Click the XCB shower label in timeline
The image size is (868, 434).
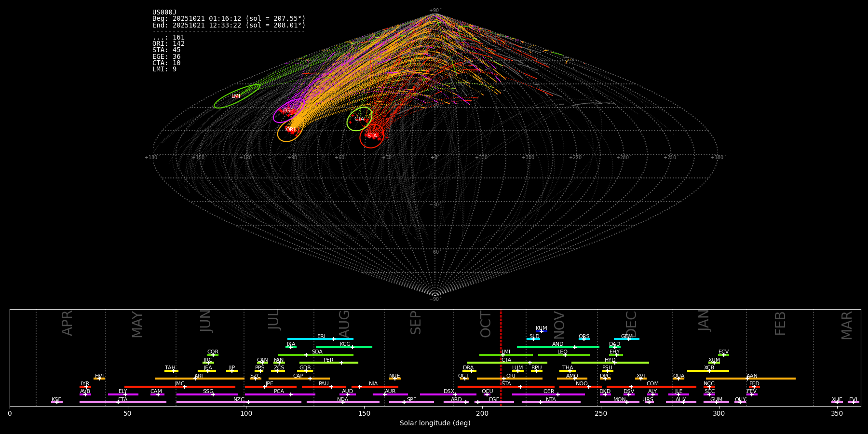pyautogui.click(x=709, y=368)
